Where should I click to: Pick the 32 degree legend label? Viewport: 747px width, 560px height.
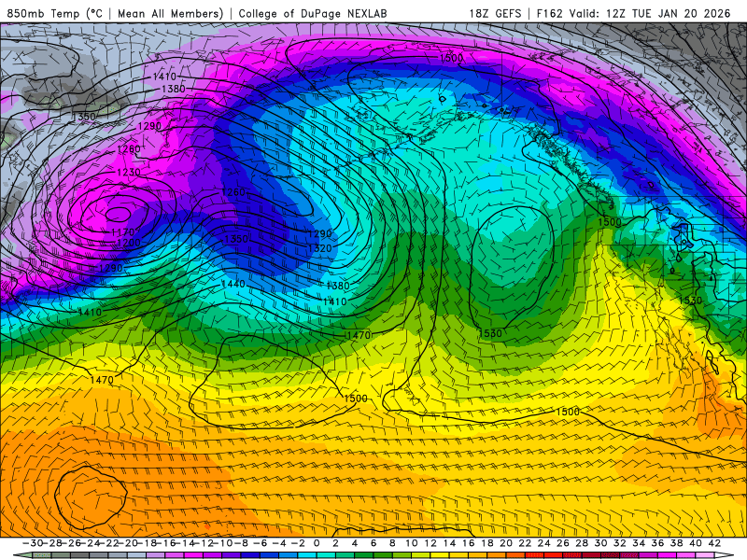pyautogui.click(x=620, y=543)
